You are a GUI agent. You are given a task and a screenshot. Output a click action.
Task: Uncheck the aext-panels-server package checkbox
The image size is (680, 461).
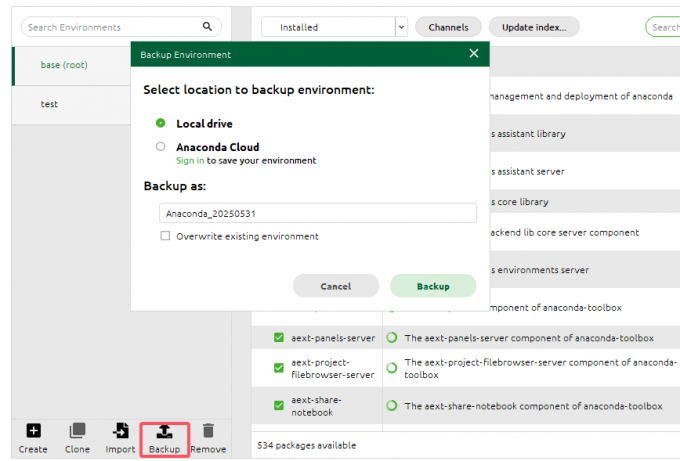[279, 338]
